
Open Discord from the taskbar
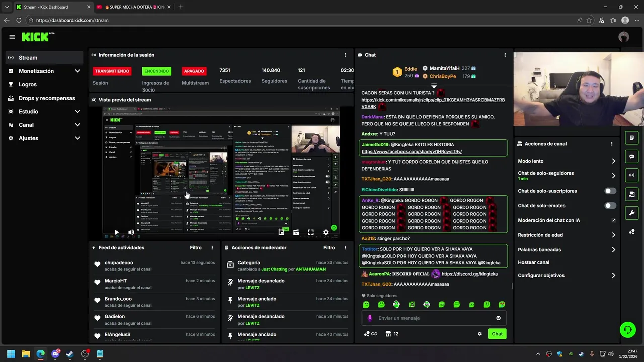[x=55, y=354]
